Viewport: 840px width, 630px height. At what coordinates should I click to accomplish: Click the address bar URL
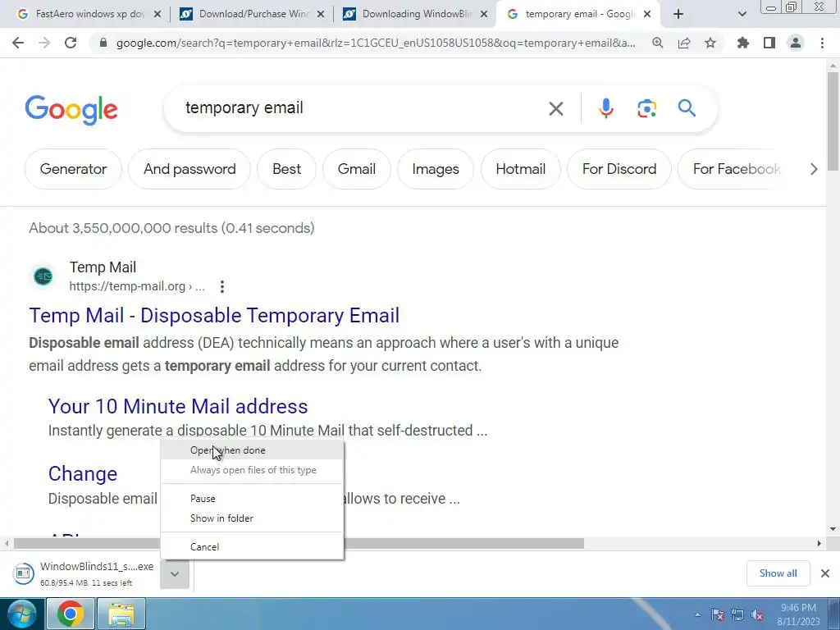(376, 43)
